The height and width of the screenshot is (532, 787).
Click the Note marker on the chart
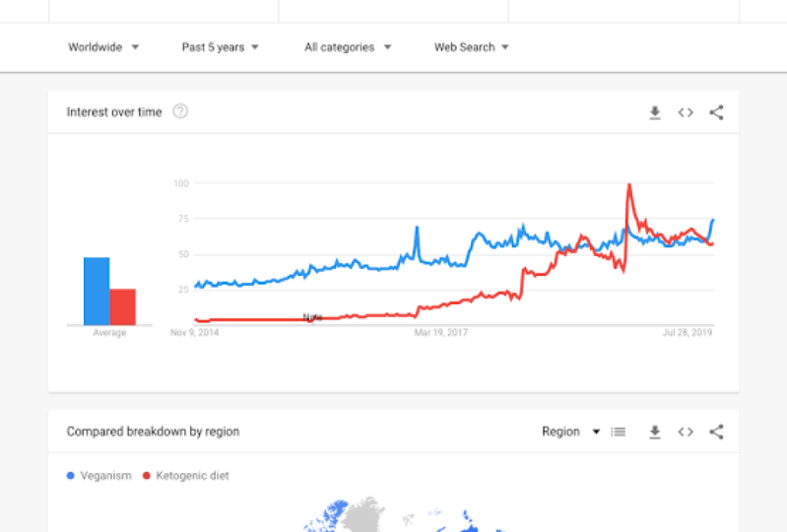(x=312, y=317)
